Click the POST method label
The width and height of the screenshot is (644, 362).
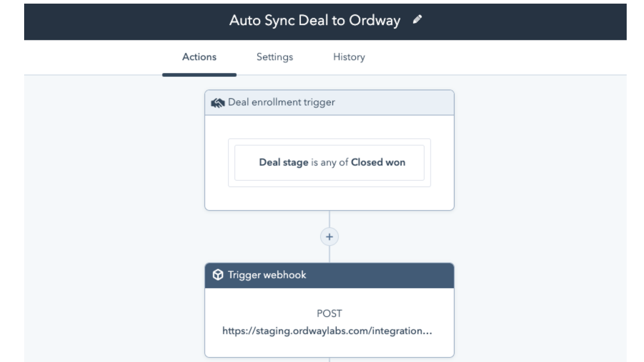(x=329, y=313)
